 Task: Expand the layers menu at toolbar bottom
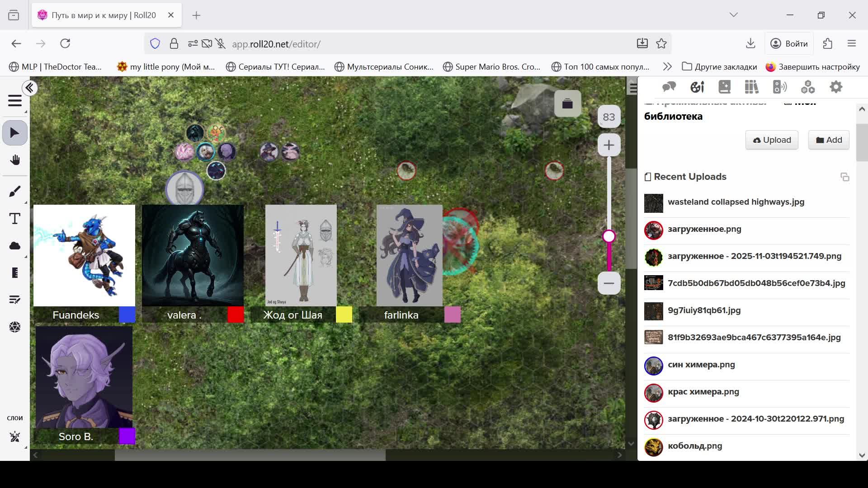pos(15,436)
